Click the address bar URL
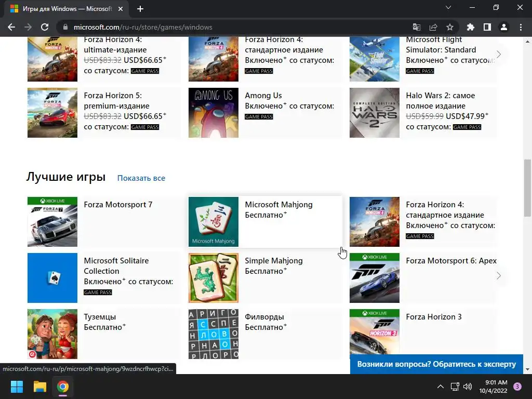Viewport: 532px width, 399px height. (x=143, y=27)
